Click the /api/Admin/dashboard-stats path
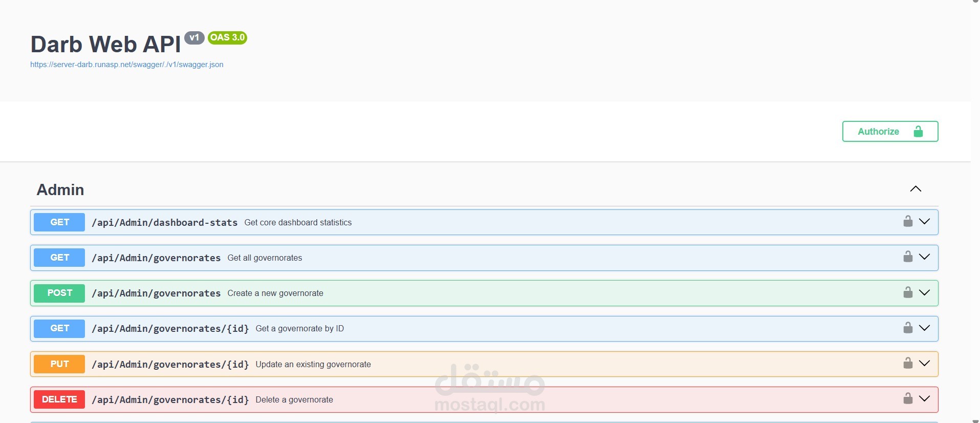Screen dimensions: 980x423 pos(164,223)
